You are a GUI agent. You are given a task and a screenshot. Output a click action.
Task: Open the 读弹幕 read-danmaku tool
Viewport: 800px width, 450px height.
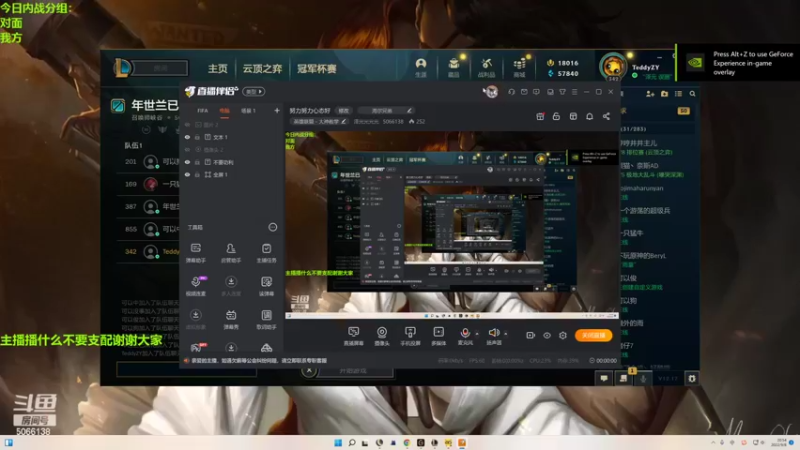(x=266, y=286)
